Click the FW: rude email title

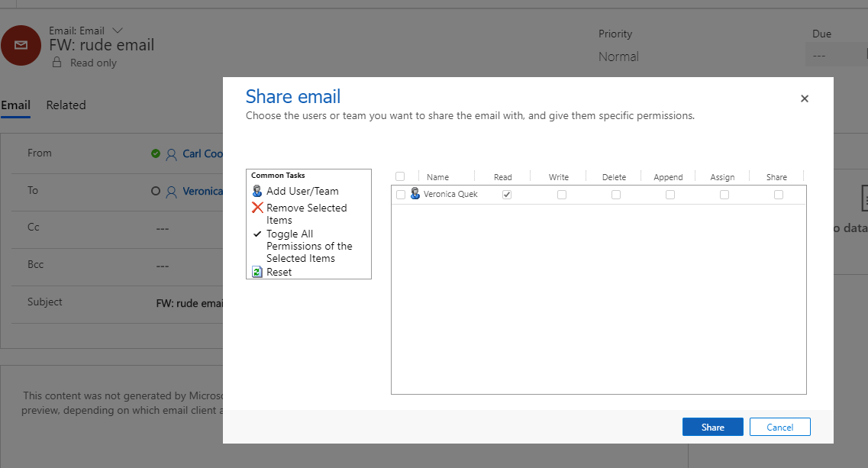pyautogui.click(x=102, y=45)
